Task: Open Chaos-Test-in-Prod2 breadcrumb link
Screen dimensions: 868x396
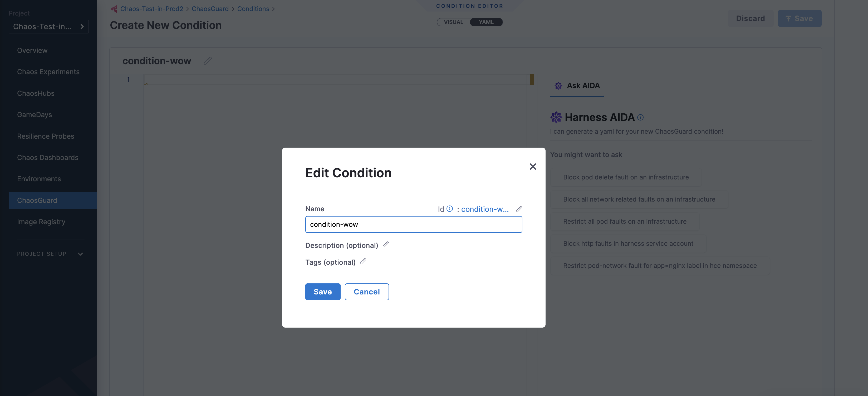Action: coord(152,9)
